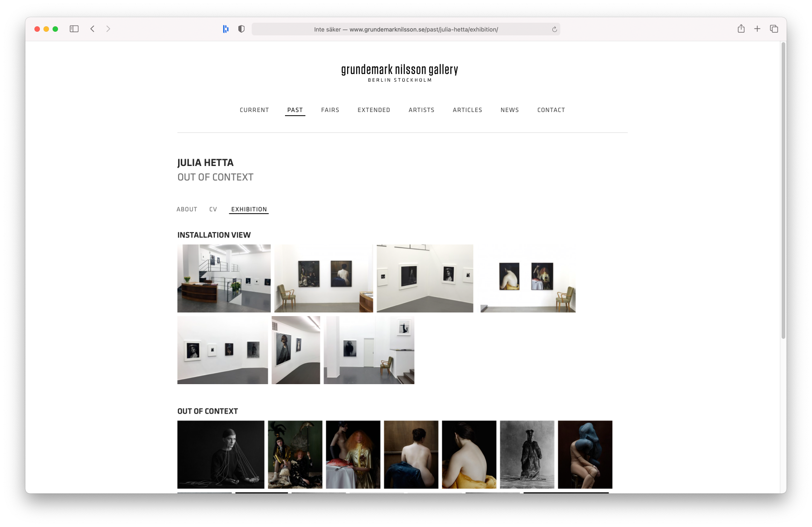Open the PAST menu item
The width and height of the screenshot is (812, 527).
pos(295,110)
